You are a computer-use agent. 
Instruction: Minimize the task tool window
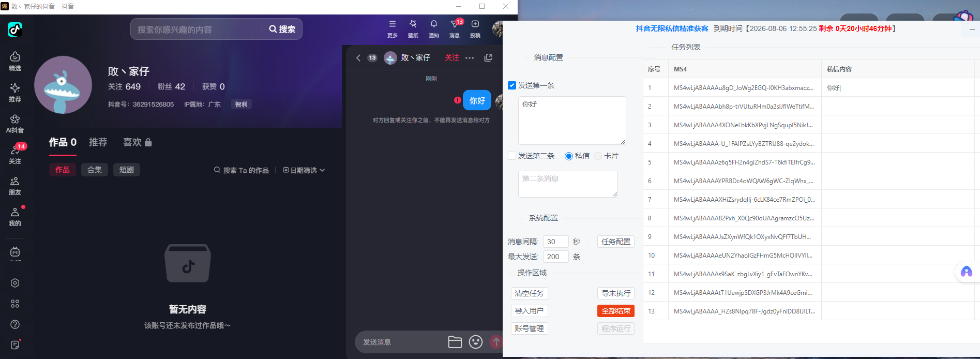[x=972, y=30]
